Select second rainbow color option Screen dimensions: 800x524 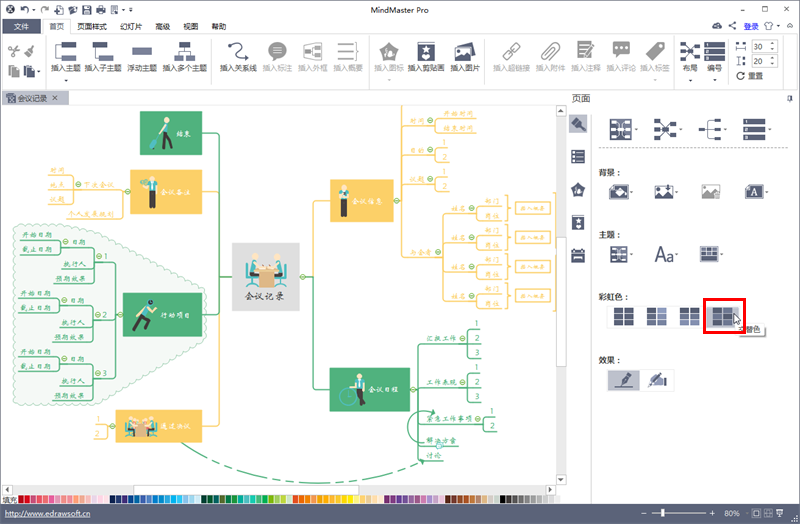coord(657,316)
